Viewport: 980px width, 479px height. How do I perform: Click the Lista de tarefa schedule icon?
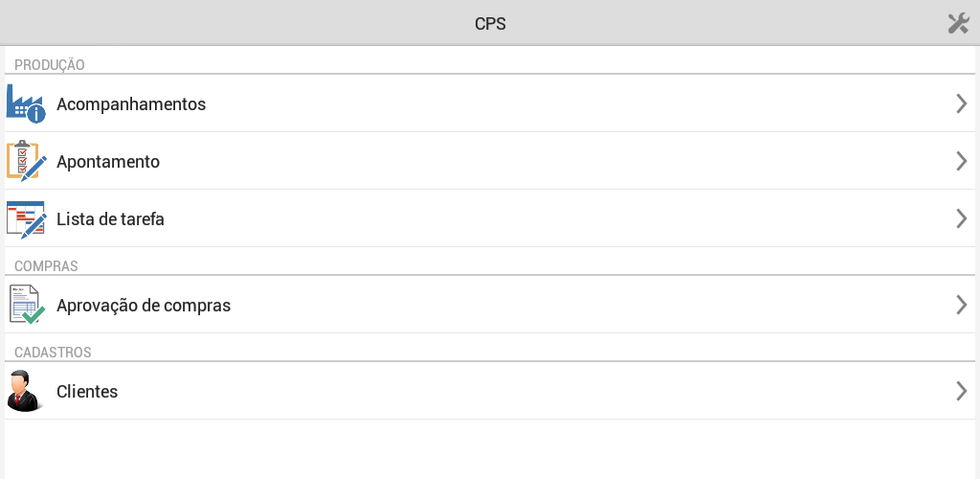point(26,219)
